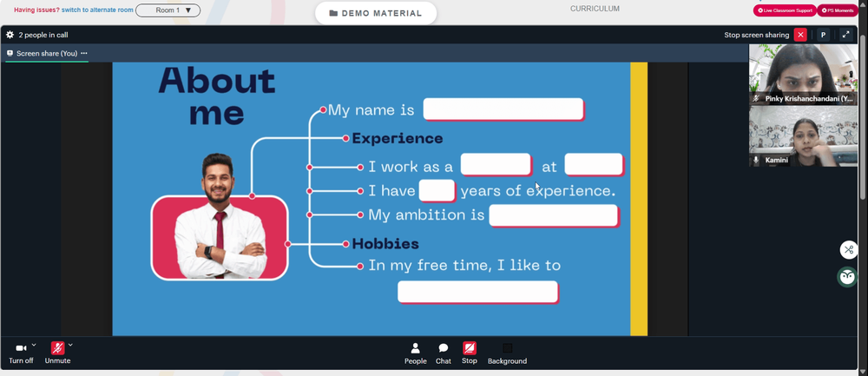
Task: Open microphone options chevron
Action: coord(70,345)
